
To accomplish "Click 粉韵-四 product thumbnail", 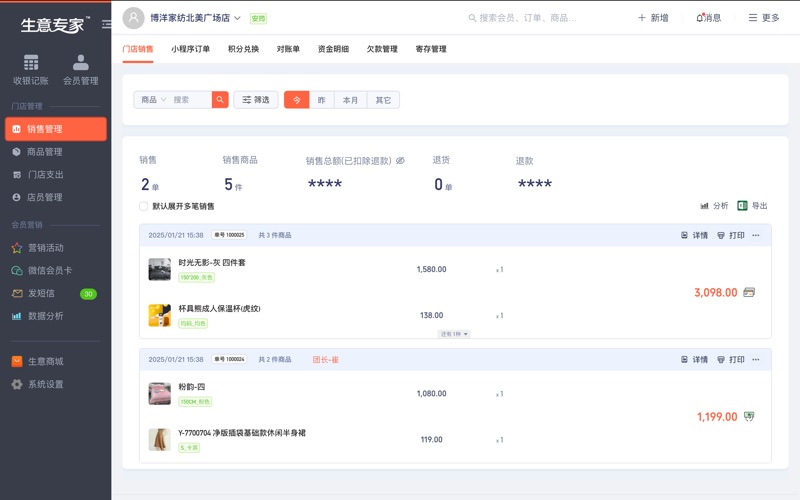I will click(x=160, y=394).
